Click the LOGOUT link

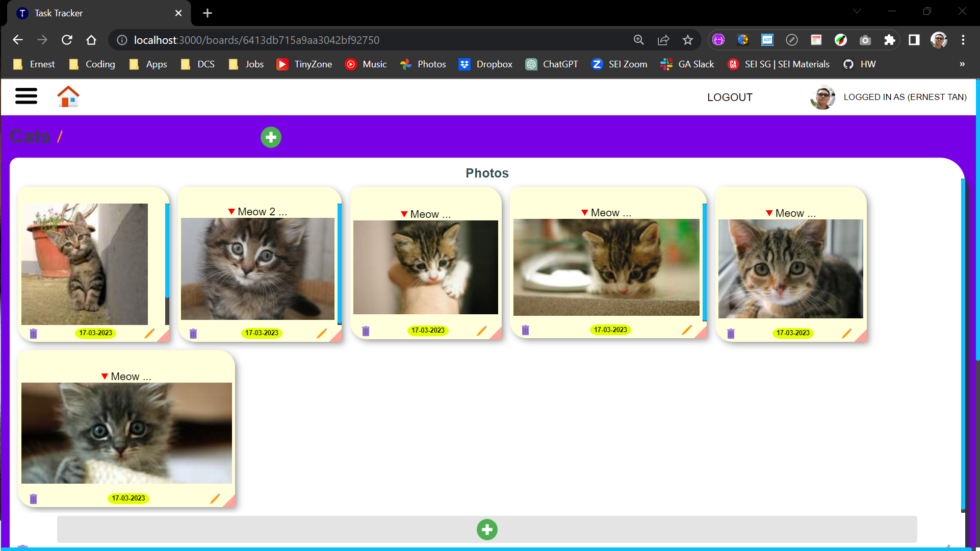[x=729, y=97]
